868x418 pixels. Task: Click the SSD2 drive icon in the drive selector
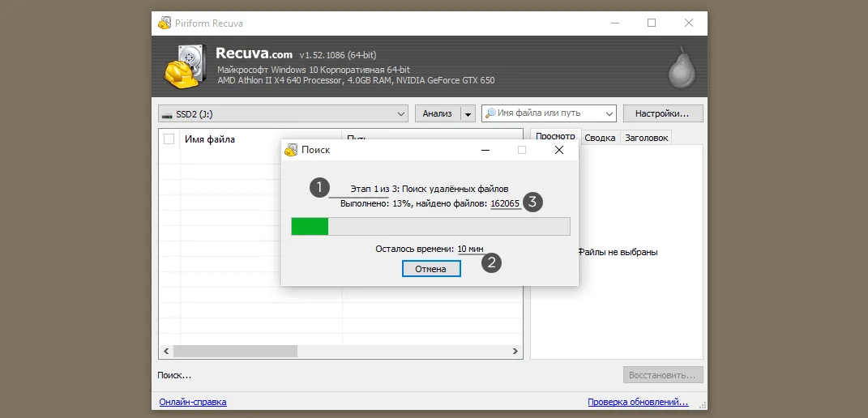tap(166, 114)
